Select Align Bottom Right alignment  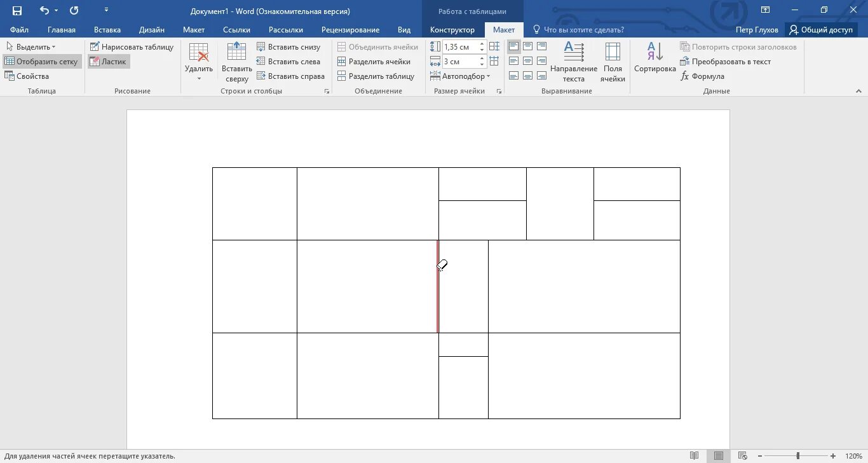pyautogui.click(x=541, y=76)
